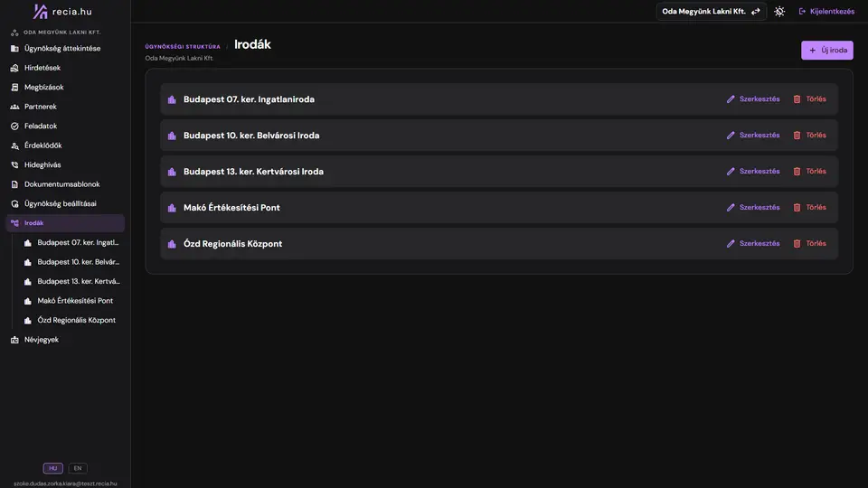This screenshot has width=868, height=488.
Task: Click the Új iroda button
Action: point(827,51)
